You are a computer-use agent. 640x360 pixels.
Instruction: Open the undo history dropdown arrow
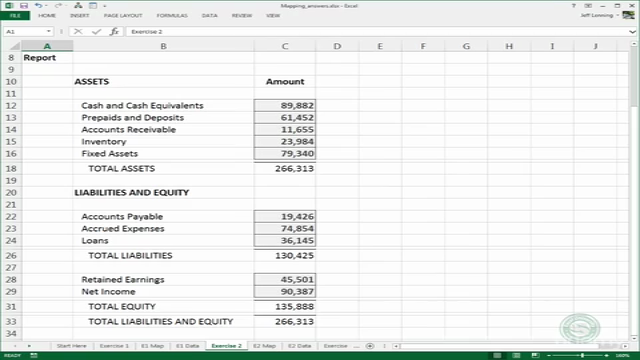click(46, 6)
